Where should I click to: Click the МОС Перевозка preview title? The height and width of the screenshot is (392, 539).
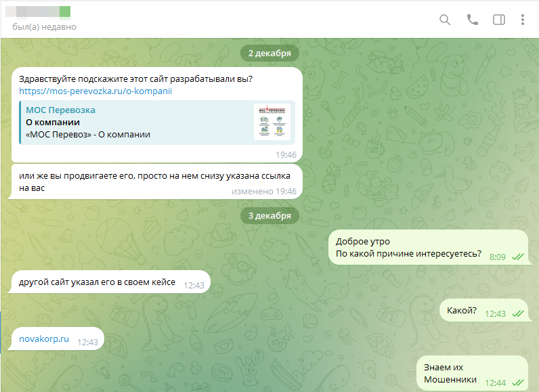(x=60, y=110)
